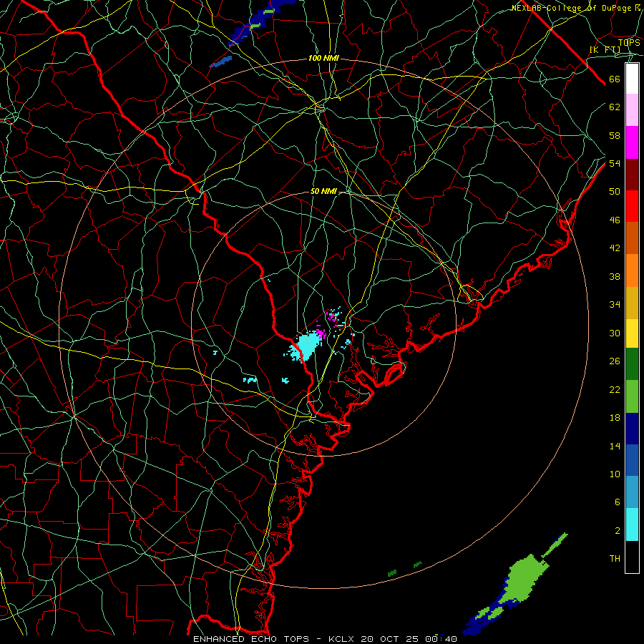Select the bright red legend swatch
The image size is (644, 644).
632,206
